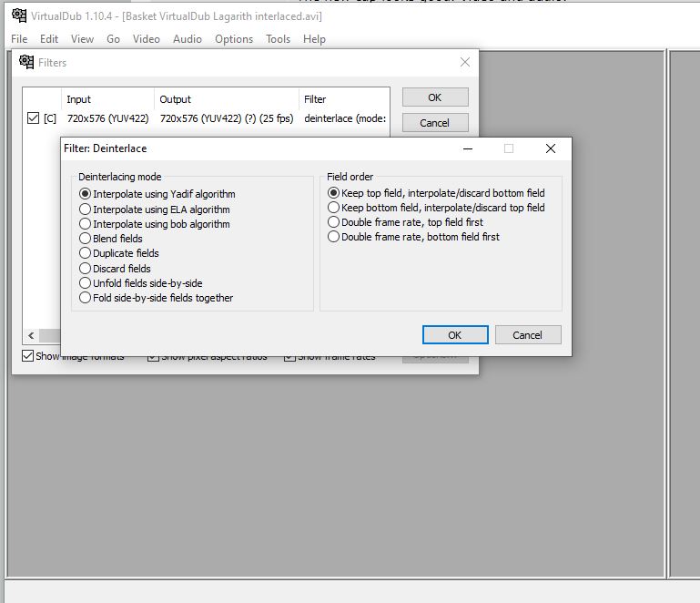700x603 pixels.
Task: Toggle Show pixel aspect ratios checkbox
Action: click(153, 357)
